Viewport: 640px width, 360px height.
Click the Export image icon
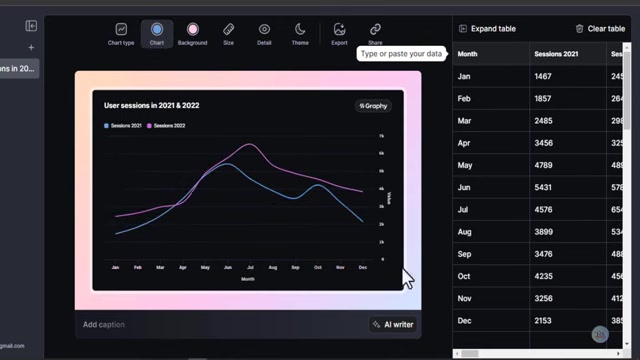(x=339, y=34)
